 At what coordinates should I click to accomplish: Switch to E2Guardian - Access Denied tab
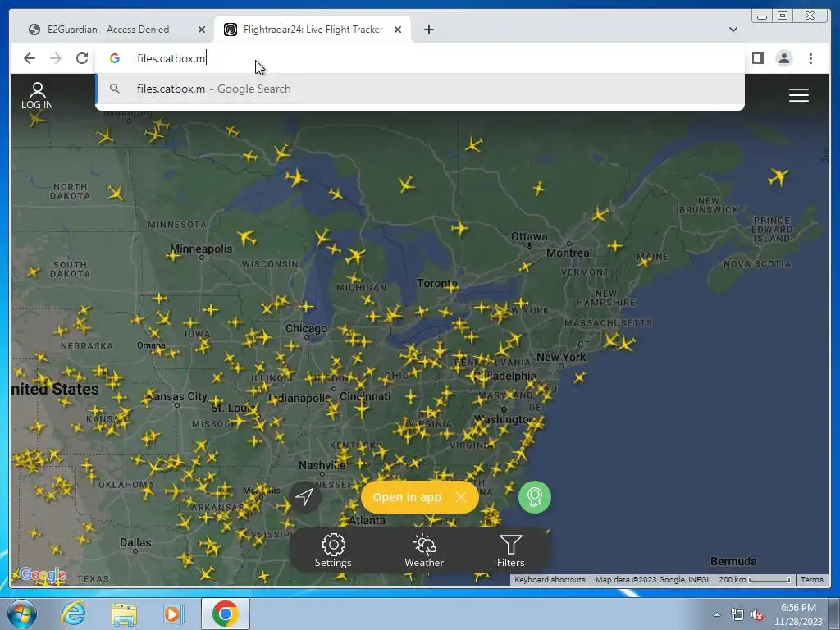coord(108,30)
